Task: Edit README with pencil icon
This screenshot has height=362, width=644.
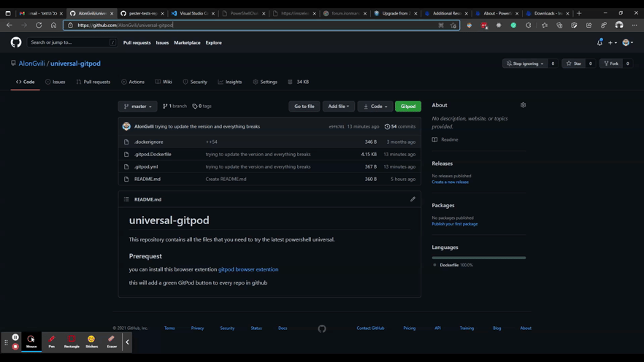Action: (413, 199)
